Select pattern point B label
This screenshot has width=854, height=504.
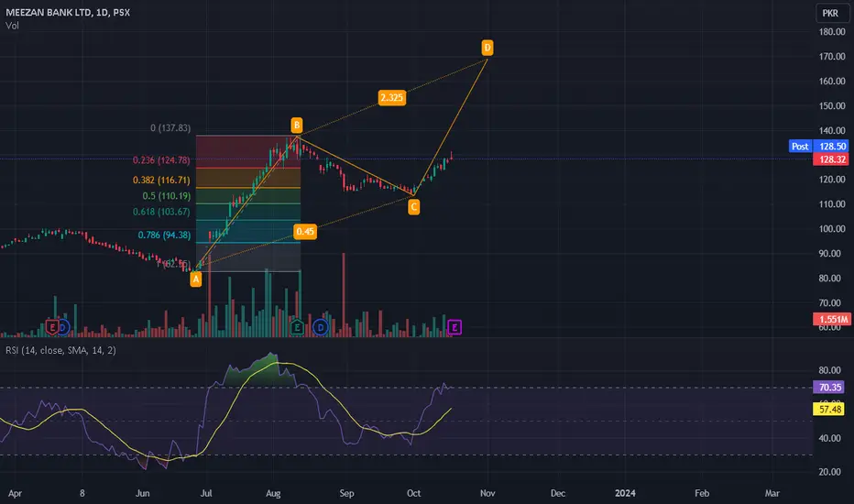296,126
